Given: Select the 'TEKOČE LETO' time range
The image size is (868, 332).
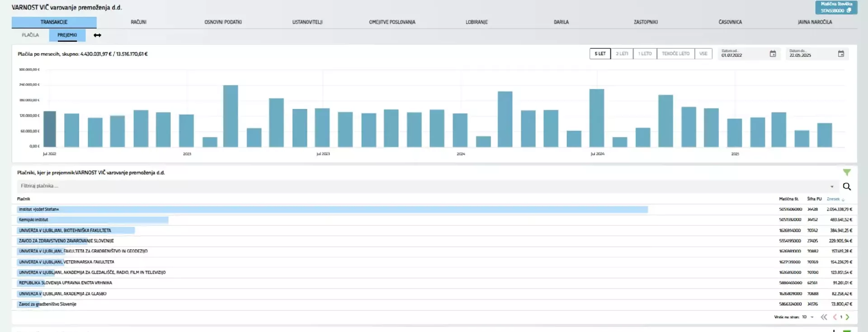Looking at the screenshot, I should click(675, 54).
